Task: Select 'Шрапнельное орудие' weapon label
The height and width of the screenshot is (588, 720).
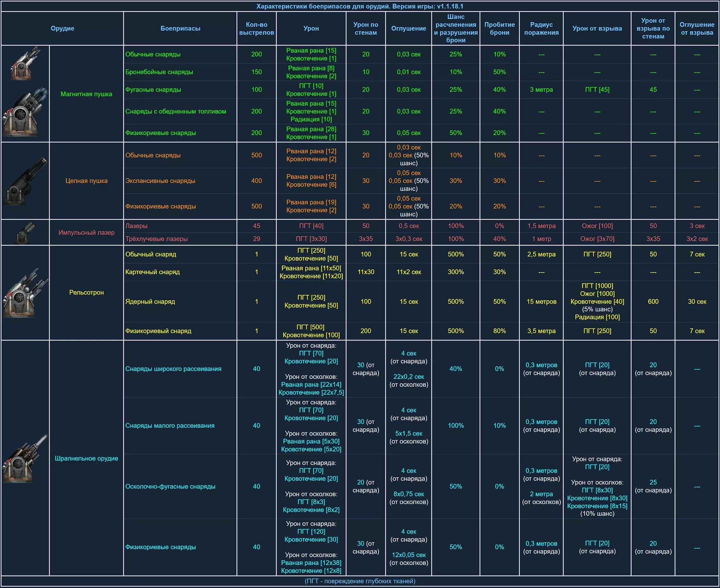Action: 86,458
